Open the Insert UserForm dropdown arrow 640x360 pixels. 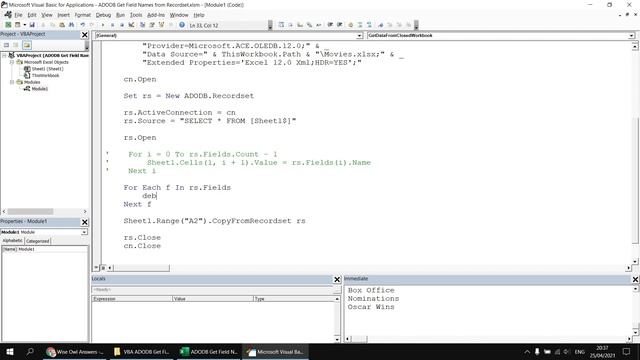click(24, 25)
